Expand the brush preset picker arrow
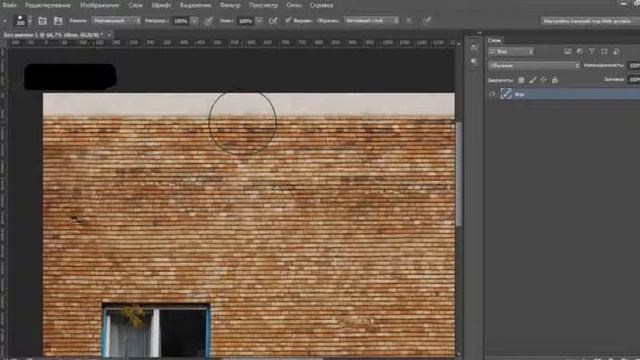The height and width of the screenshot is (360, 640). pos(30,20)
